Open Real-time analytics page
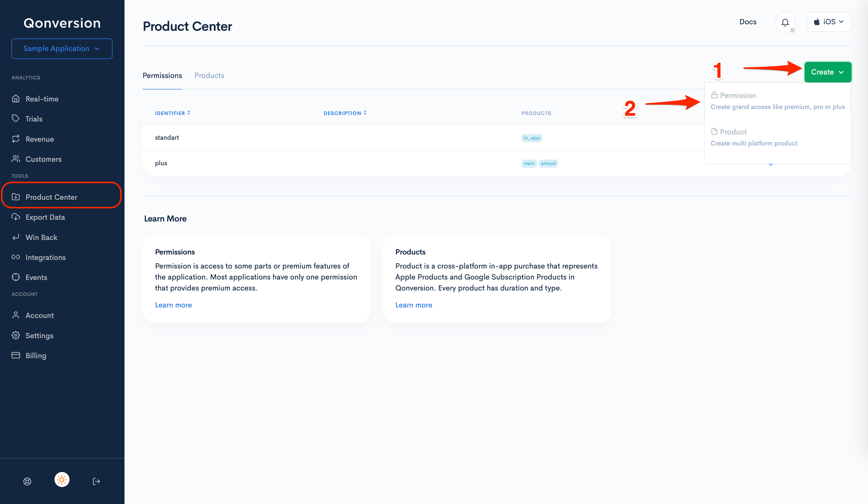 click(x=42, y=99)
